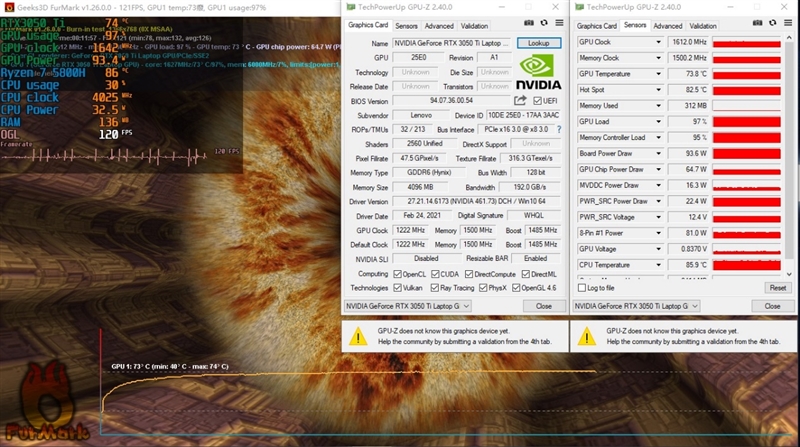800x447 pixels.
Task: Click refresh icon in Sensors GPU-Z window
Action: [x=772, y=23]
